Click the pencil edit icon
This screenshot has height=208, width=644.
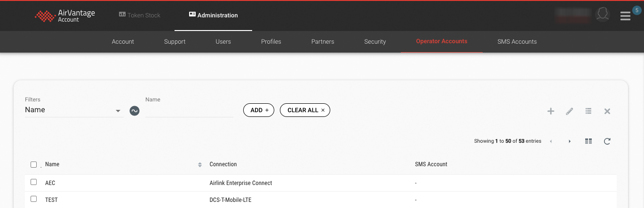click(x=569, y=111)
